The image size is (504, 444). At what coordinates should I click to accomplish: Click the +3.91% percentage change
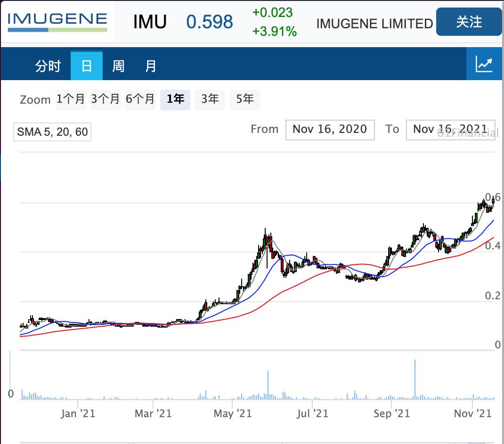click(x=275, y=32)
